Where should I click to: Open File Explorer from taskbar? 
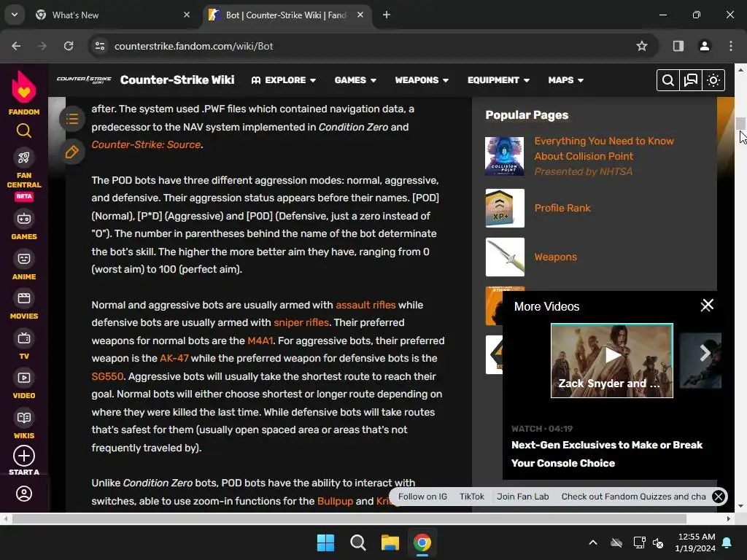pos(390,542)
